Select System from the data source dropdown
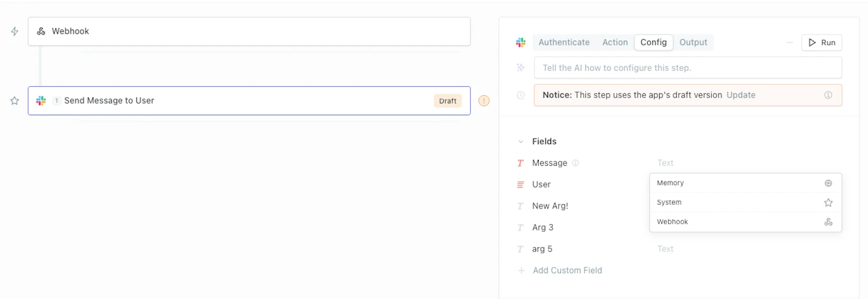This screenshot has height=299, width=868. tap(745, 203)
